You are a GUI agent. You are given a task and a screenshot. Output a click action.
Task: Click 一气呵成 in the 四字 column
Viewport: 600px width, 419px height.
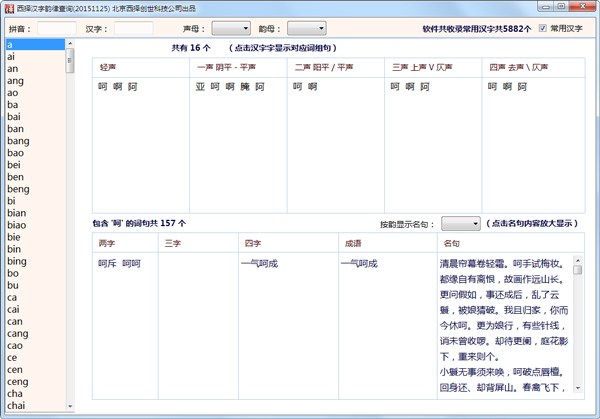(259, 264)
